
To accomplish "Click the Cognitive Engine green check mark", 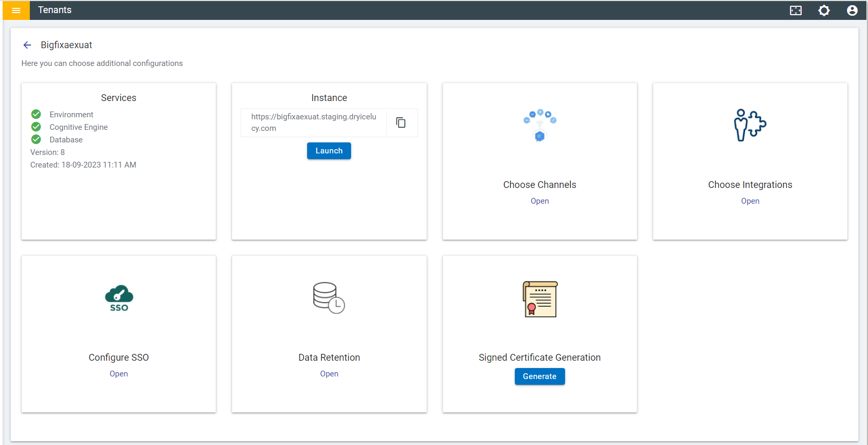I will click(36, 127).
